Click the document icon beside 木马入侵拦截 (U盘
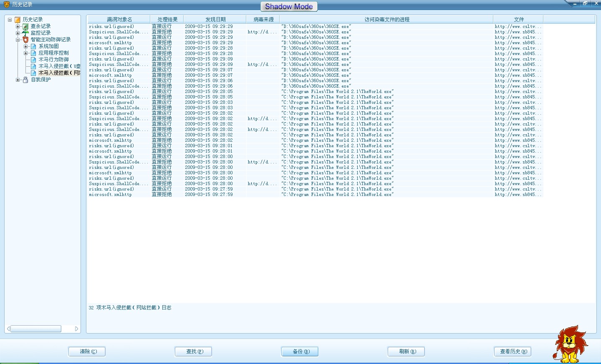The height and width of the screenshot is (364, 601). [x=33, y=66]
